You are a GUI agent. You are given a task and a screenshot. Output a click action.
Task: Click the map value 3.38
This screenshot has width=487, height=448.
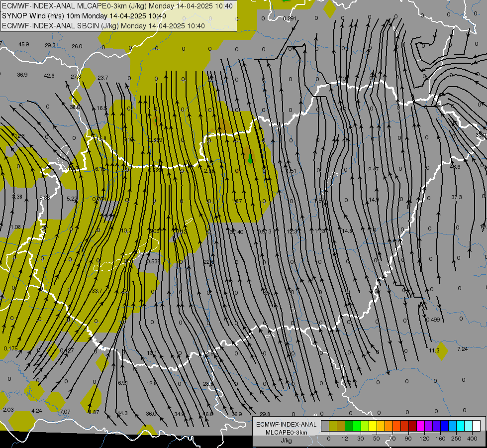tap(17, 197)
